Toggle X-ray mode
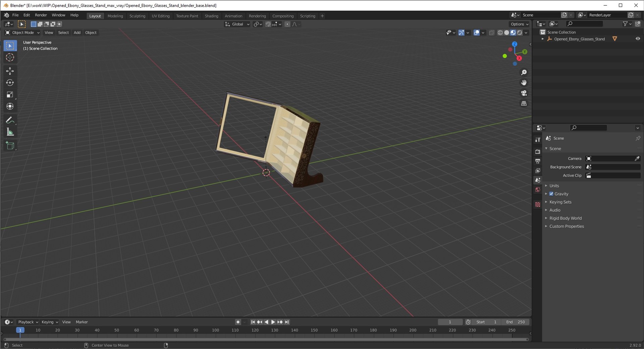The image size is (644, 349). coord(491,33)
